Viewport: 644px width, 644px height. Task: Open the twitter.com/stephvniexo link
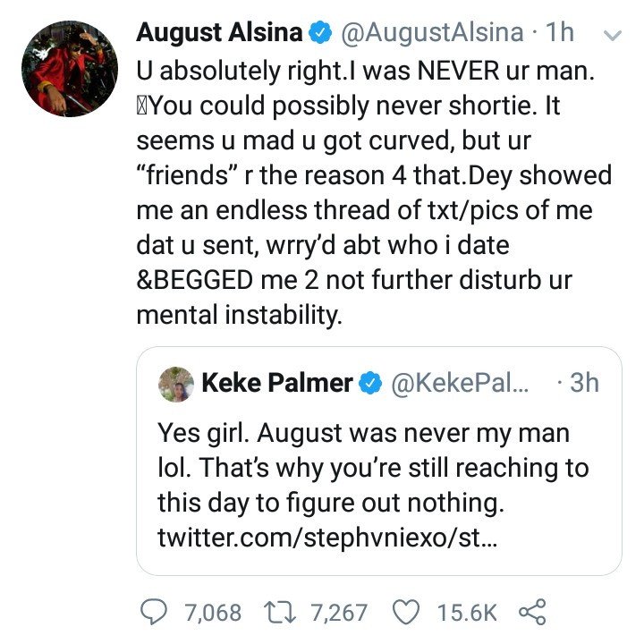point(327,538)
